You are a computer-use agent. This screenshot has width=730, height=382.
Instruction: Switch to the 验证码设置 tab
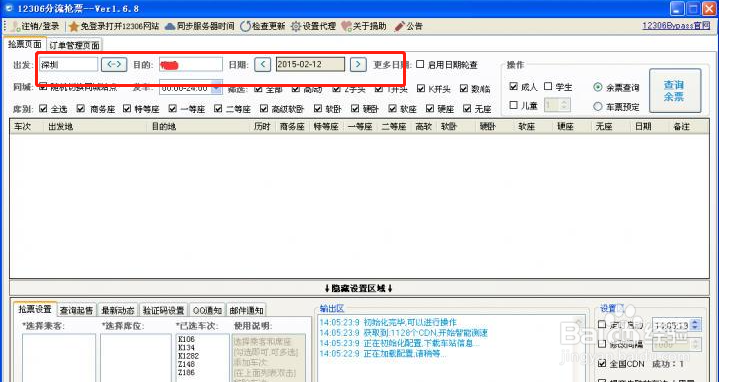(163, 310)
